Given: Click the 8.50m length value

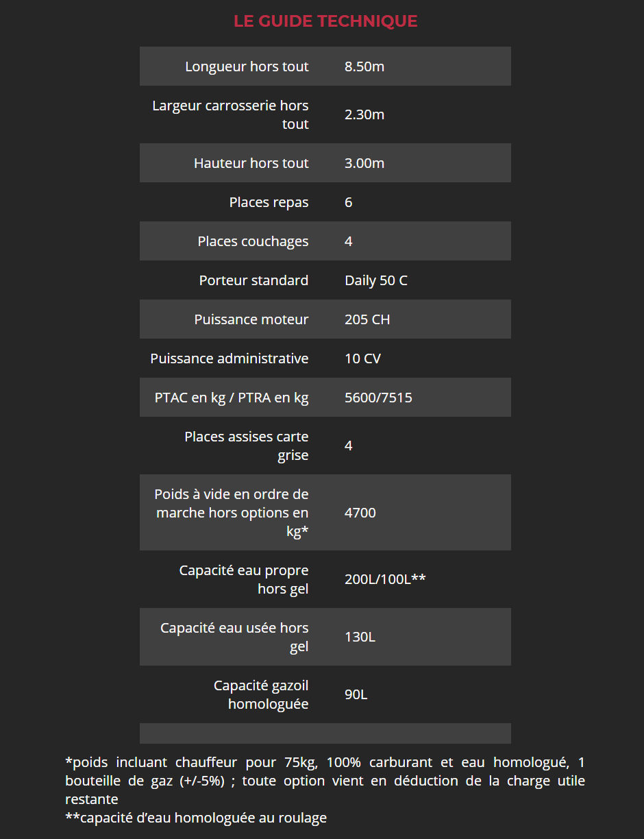Looking at the screenshot, I should tap(364, 66).
